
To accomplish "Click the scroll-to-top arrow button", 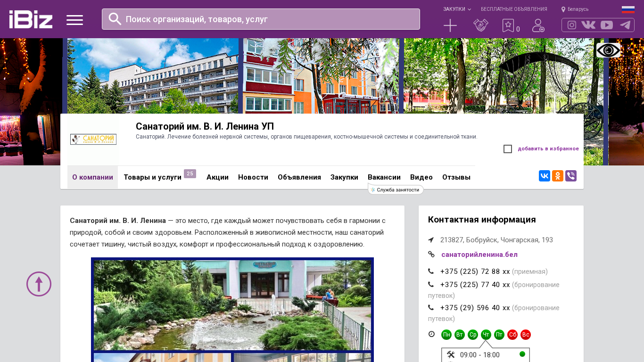I will pos(39,284).
